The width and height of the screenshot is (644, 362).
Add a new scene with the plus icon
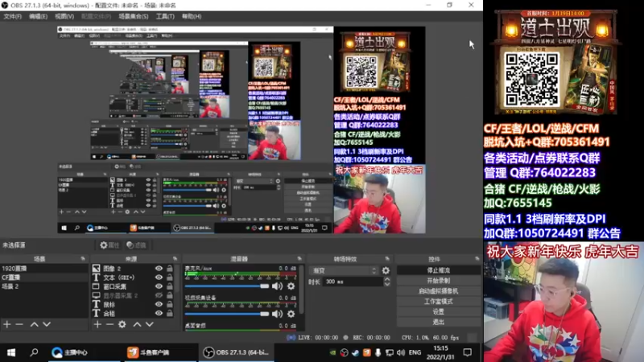click(7, 324)
